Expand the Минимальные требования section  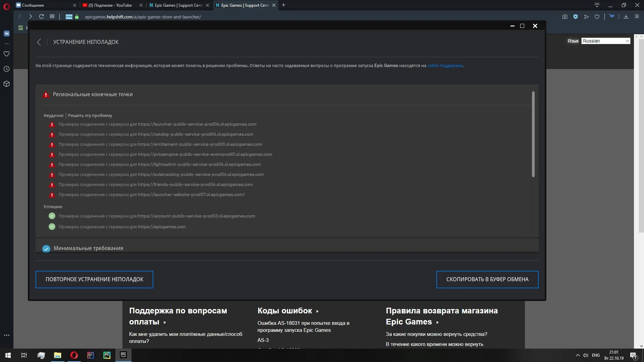click(88, 248)
